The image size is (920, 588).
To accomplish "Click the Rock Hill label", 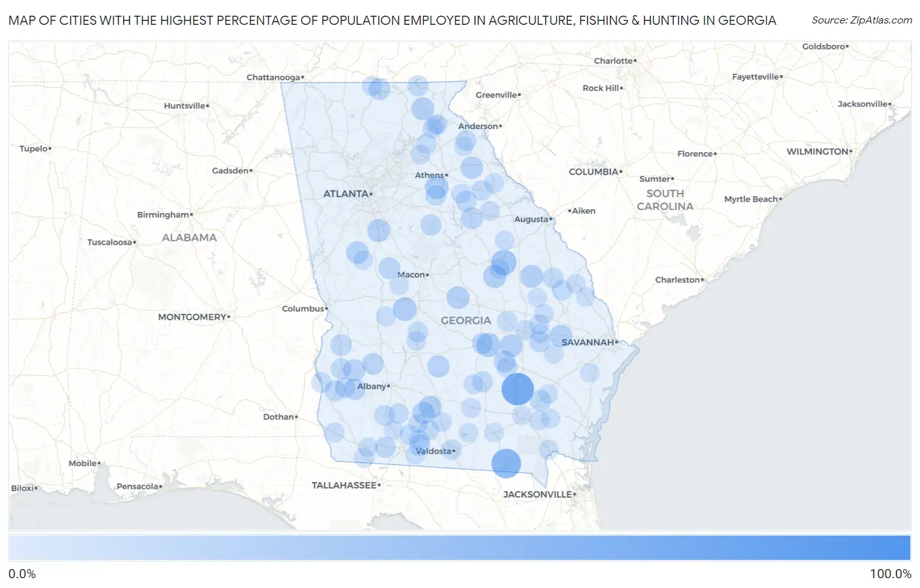I will coord(601,88).
